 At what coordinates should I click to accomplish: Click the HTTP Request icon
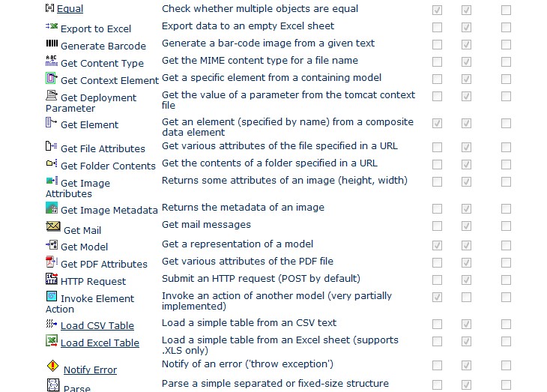click(52, 280)
